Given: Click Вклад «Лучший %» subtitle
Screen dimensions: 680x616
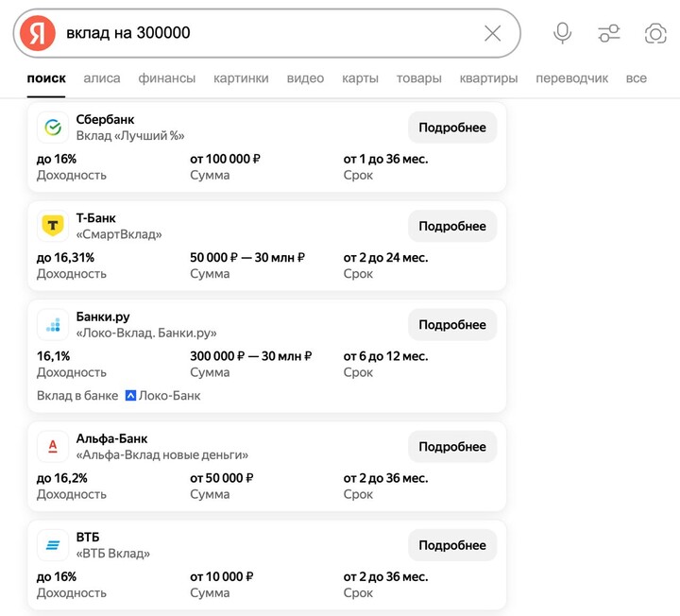Looking at the screenshot, I should (130, 136).
